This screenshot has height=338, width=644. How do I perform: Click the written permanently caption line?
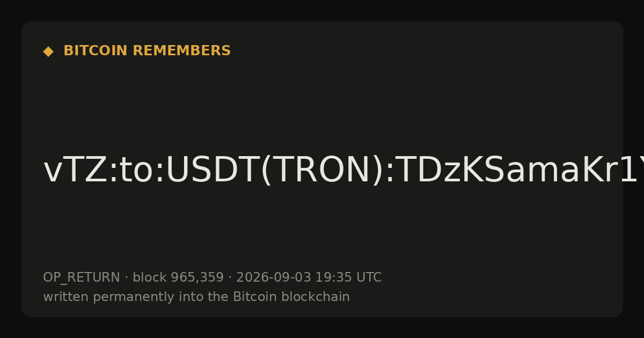coord(196,297)
